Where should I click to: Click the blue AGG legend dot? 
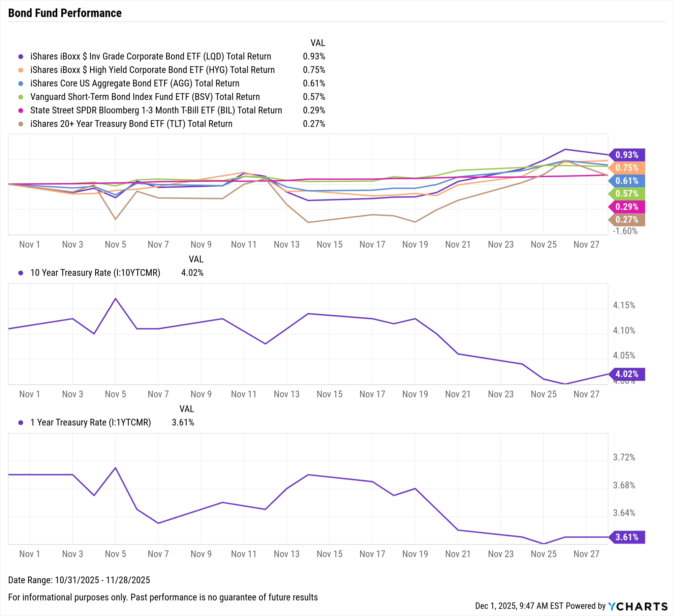pyautogui.click(x=21, y=84)
